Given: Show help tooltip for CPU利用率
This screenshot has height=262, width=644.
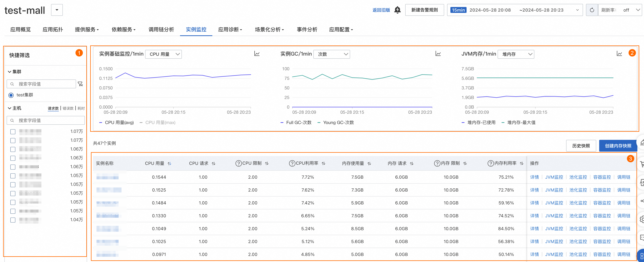Looking at the screenshot, I should click(292, 163).
